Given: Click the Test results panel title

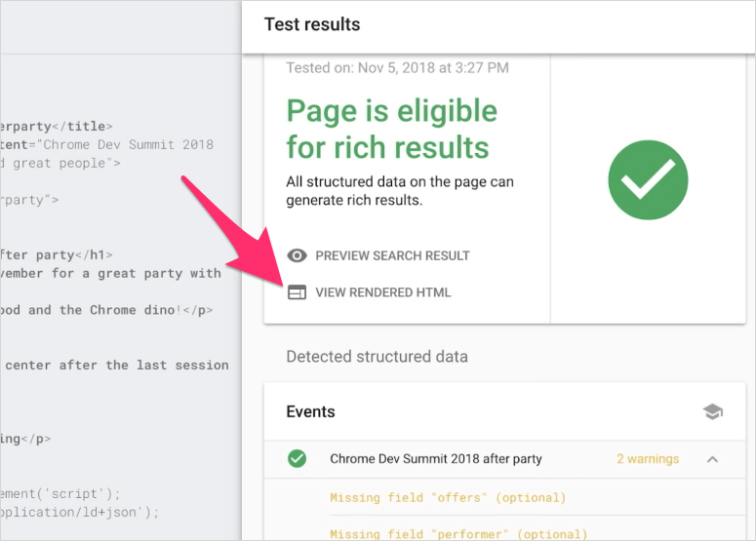Looking at the screenshot, I should pyautogui.click(x=312, y=24).
